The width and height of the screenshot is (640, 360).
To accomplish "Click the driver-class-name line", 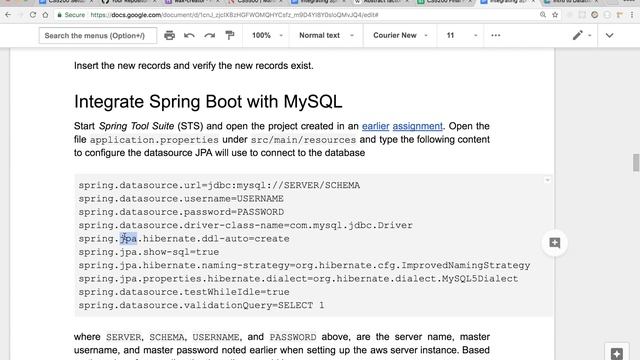I will tap(245, 225).
